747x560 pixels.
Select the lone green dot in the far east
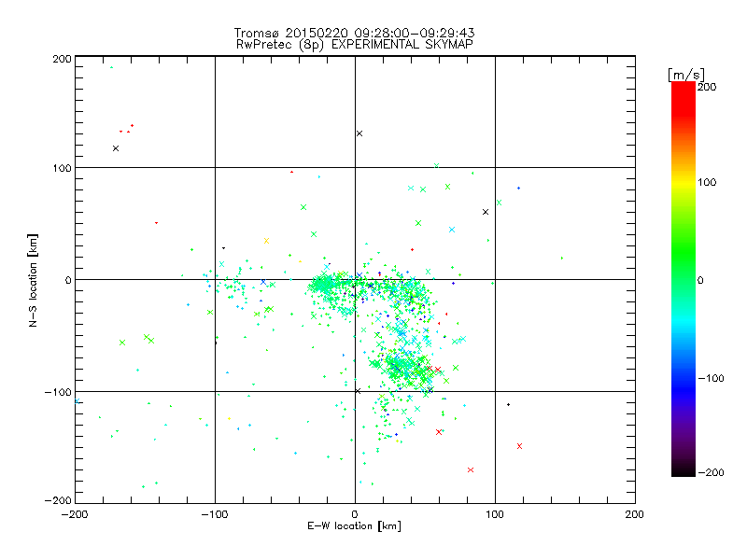click(x=562, y=259)
